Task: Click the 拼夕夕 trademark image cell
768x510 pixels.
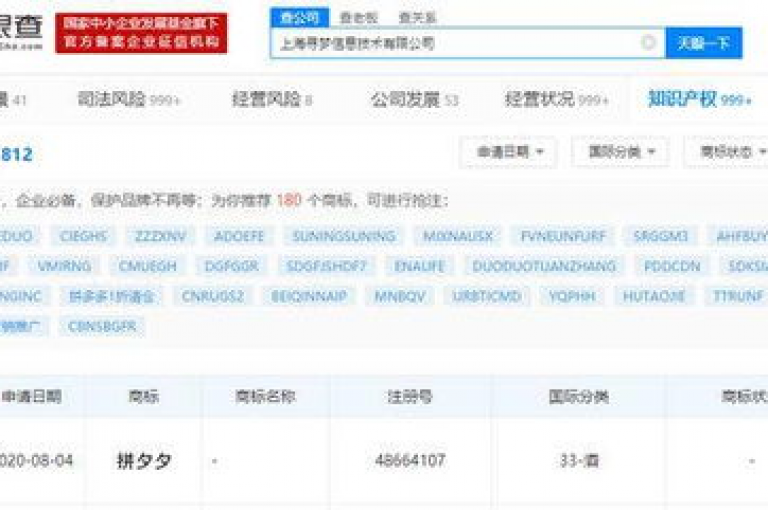Action: [x=144, y=461]
